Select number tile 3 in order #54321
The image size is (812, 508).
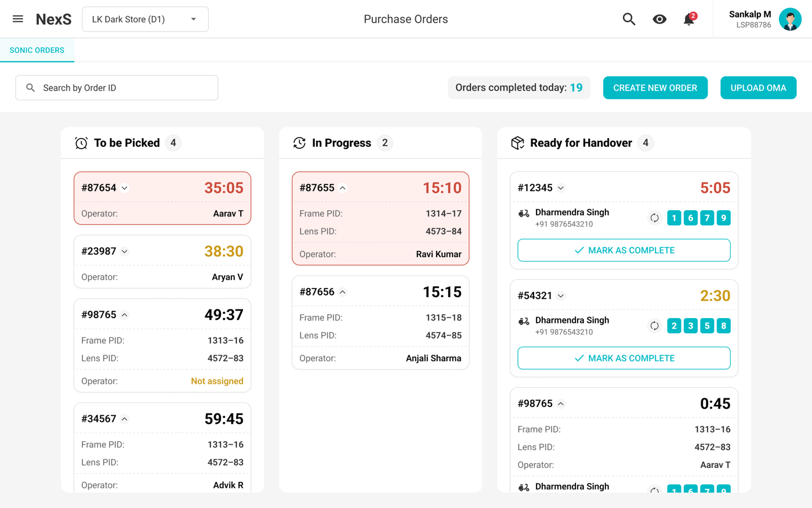tap(691, 326)
